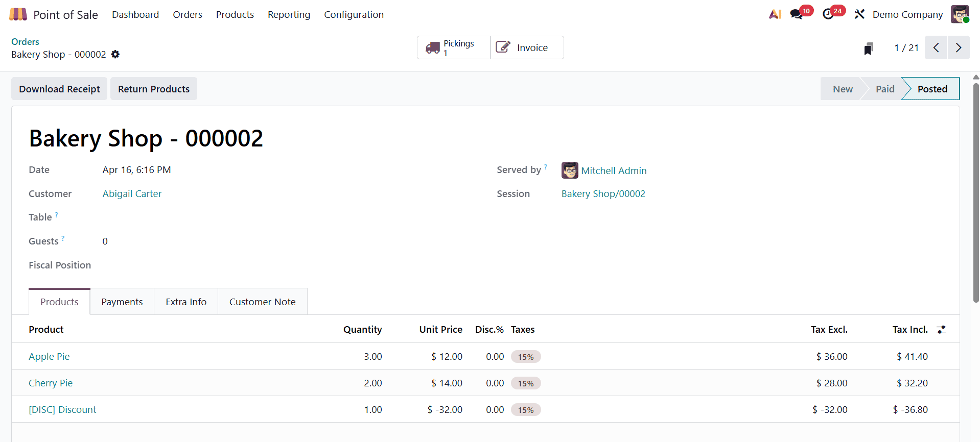This screenshot has height=442, width=980.
Task: Click the pager 1 / 21 counter
Action: click(x=906, y=47)
